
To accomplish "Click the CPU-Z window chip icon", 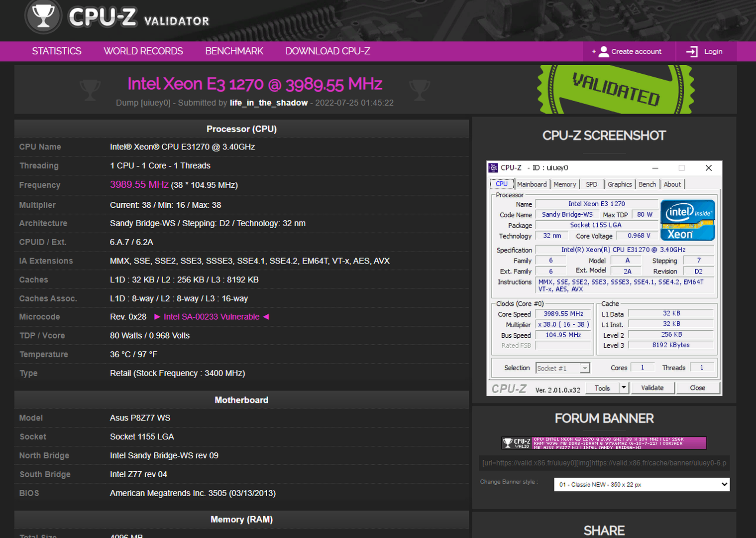I will 493,168.
